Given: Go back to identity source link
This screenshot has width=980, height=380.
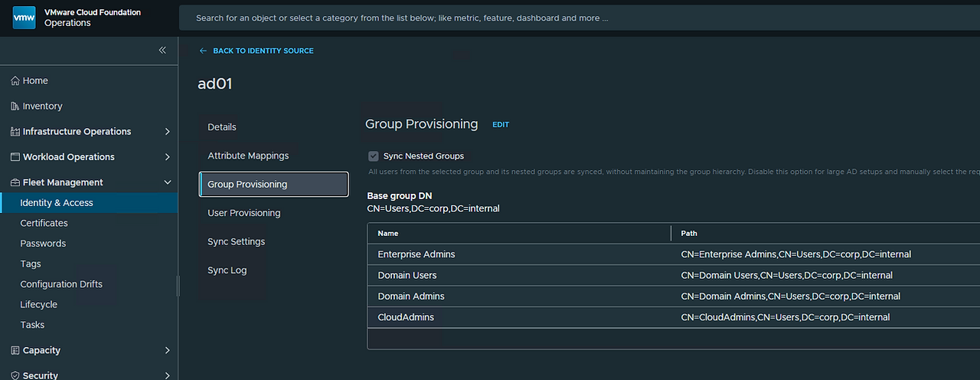Looking at the screenshot, I should [256, 51].
